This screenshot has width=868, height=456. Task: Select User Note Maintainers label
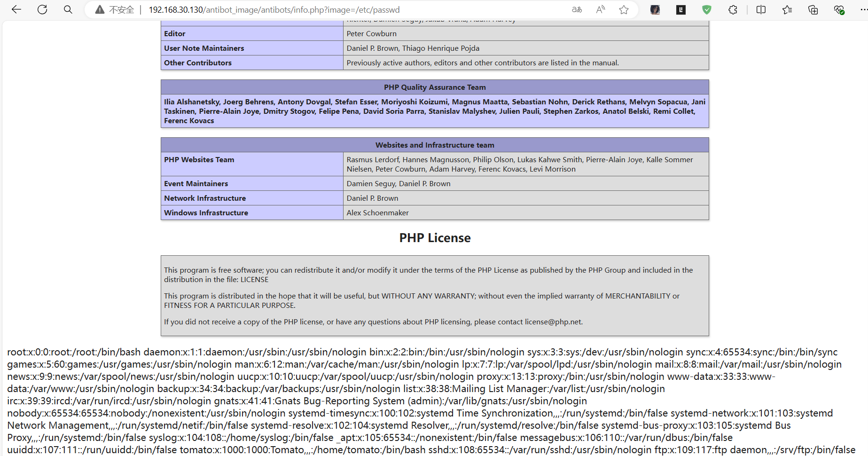click(x=204, y=48)
